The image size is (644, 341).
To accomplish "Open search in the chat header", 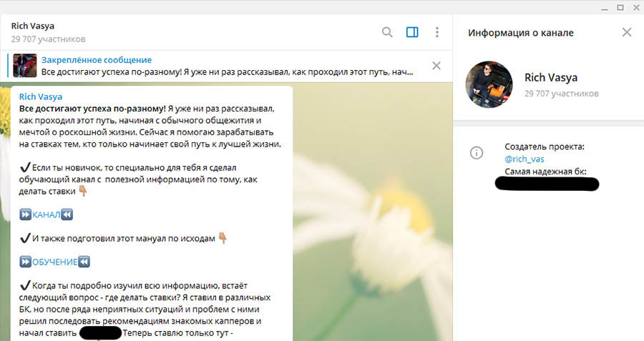I will point(387,32).
